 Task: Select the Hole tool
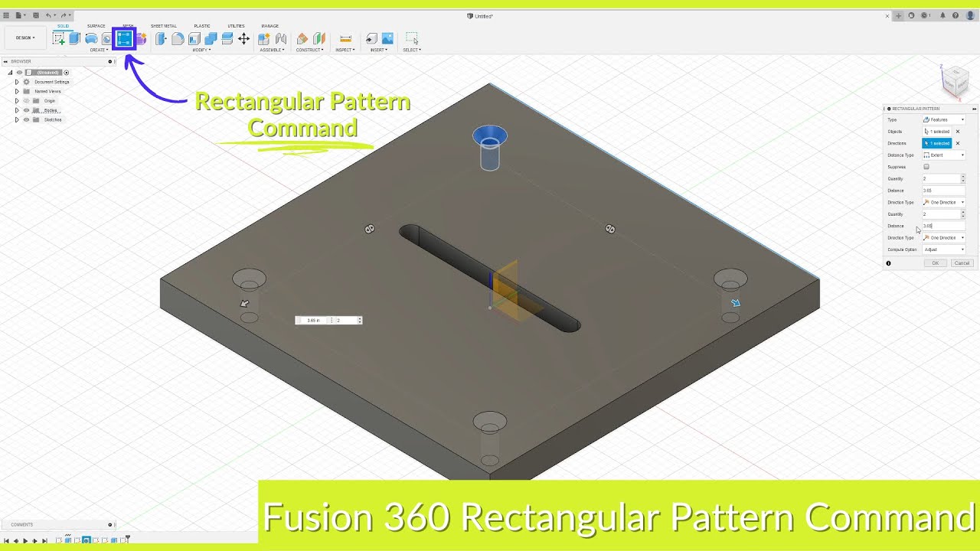(107, 38)
